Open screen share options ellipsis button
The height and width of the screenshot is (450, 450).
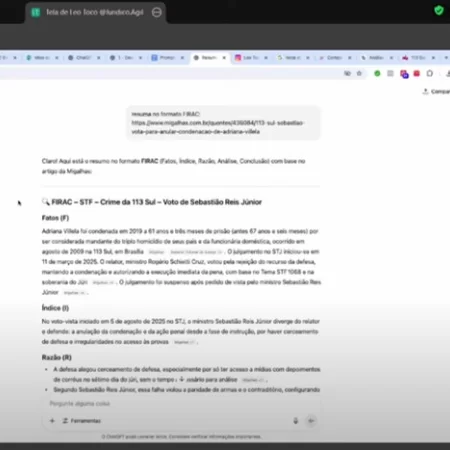coord(157,12)
